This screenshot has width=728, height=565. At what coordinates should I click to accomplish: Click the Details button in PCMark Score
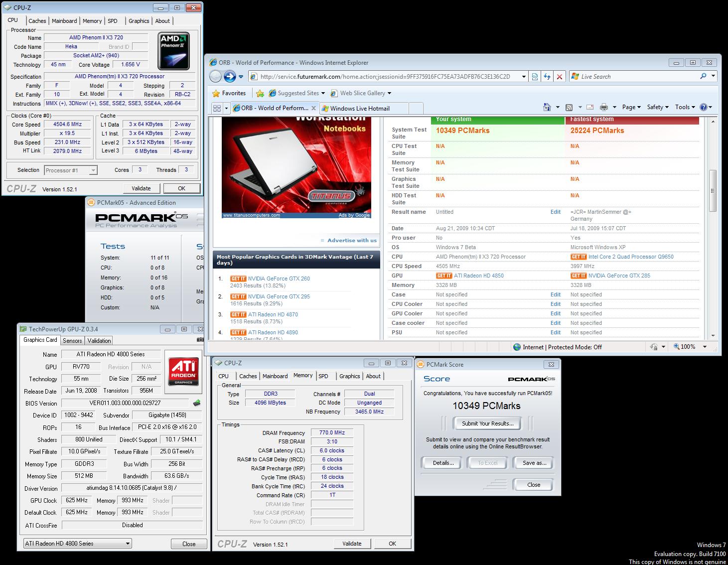[x=443, y=463]
